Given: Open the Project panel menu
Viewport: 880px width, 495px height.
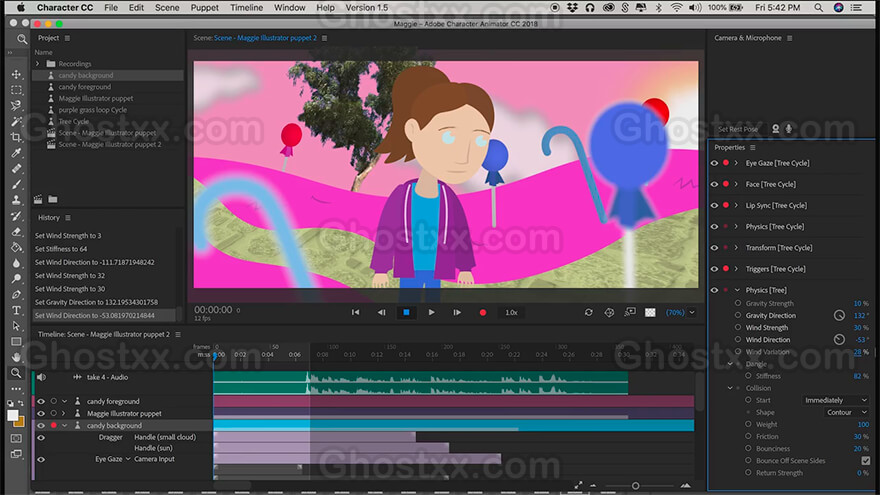Looking at the screenshot, I should (67, 38).
